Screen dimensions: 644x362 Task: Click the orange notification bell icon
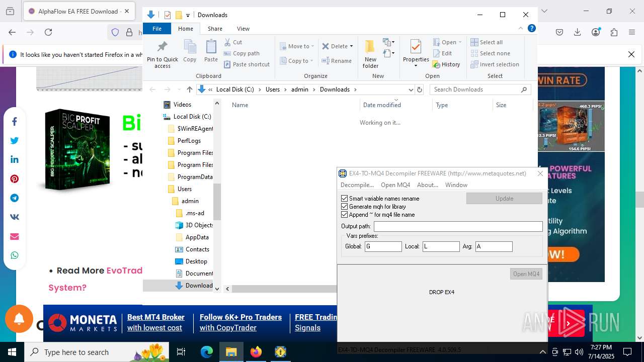point(19,319)
